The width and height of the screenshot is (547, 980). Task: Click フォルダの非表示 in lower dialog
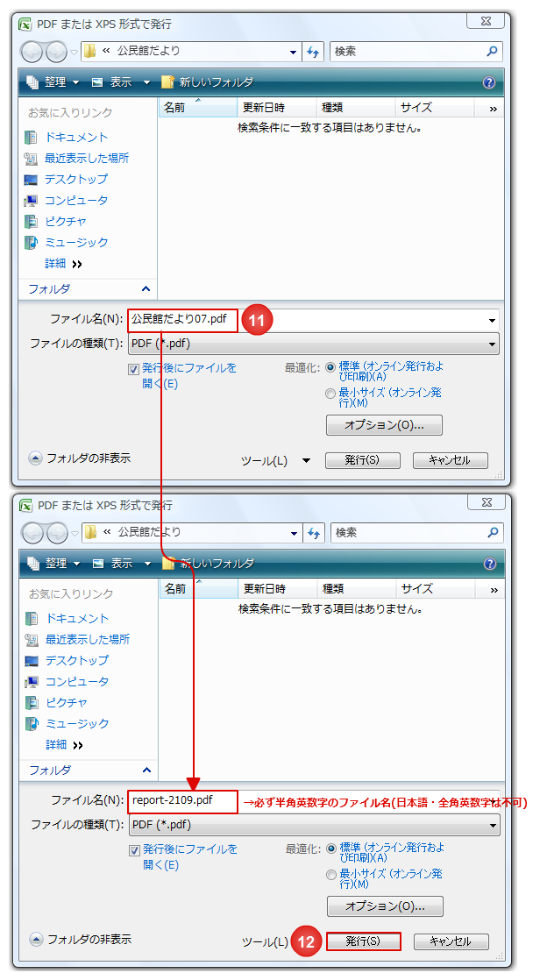coord(82,940)
